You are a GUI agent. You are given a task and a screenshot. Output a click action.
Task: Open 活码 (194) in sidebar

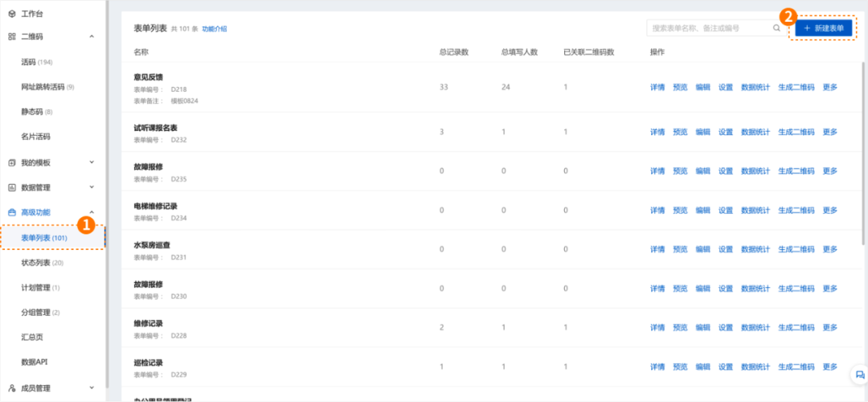(36, 62)
